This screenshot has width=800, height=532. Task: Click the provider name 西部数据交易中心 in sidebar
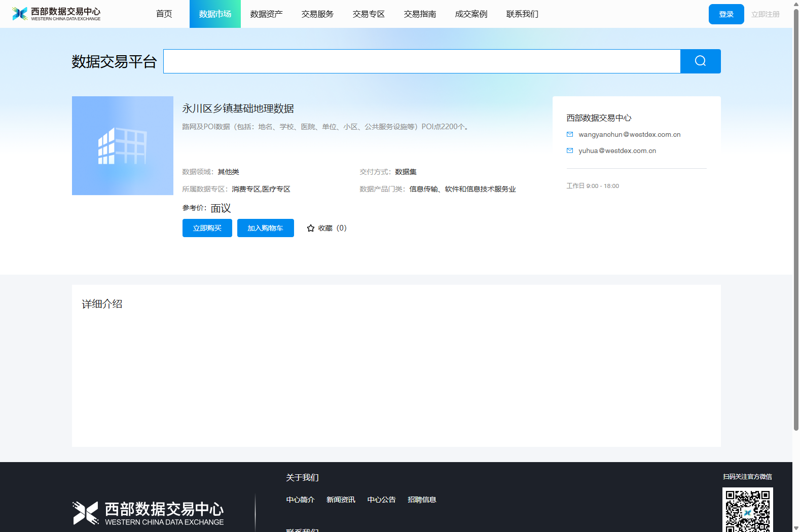(x=599, y=118)
